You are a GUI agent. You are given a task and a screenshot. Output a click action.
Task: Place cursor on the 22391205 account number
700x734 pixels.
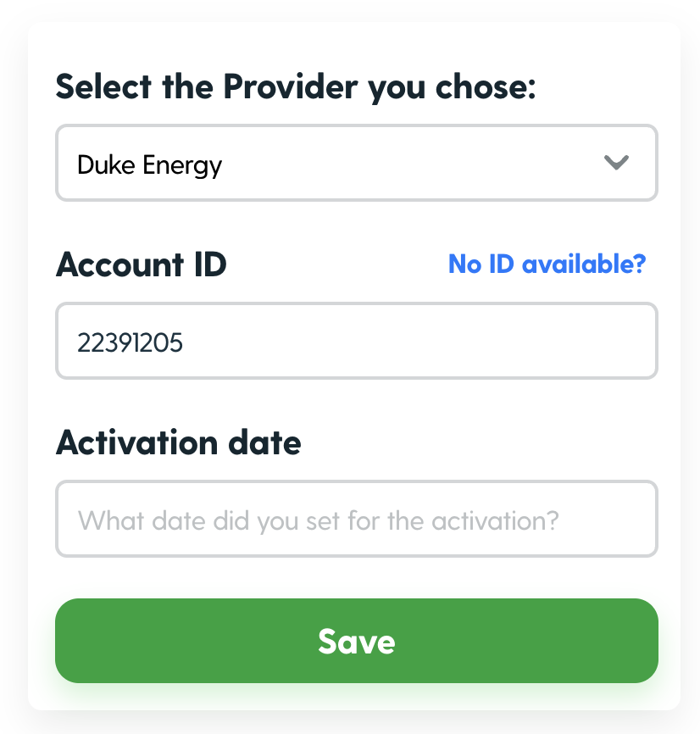(x=130, y=342)
